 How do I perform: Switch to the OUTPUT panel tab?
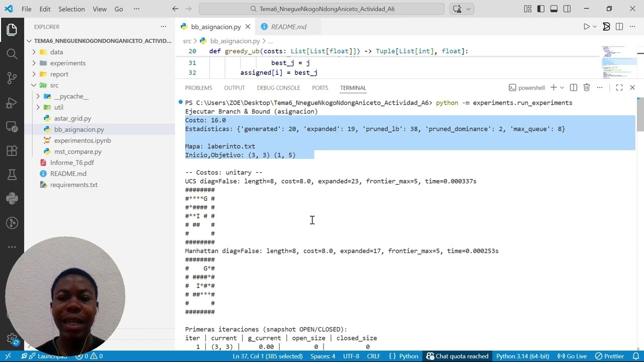[x=234, y=87]
